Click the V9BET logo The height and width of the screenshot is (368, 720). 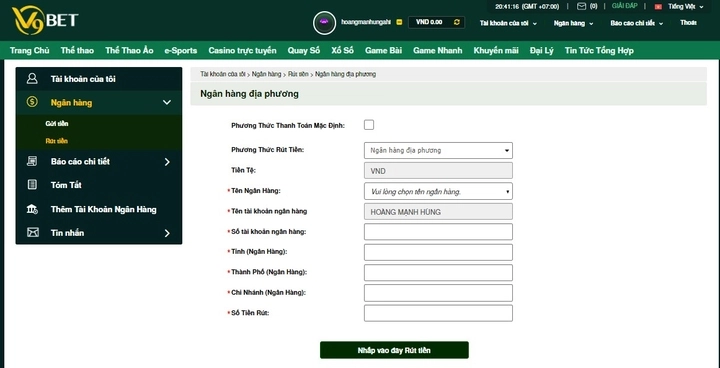click(45, 20)
